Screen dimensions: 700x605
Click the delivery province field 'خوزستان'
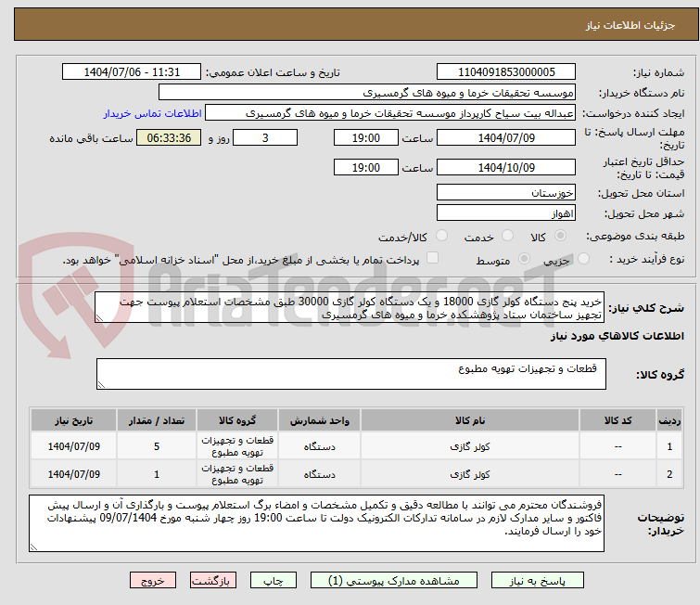(507, 193)
